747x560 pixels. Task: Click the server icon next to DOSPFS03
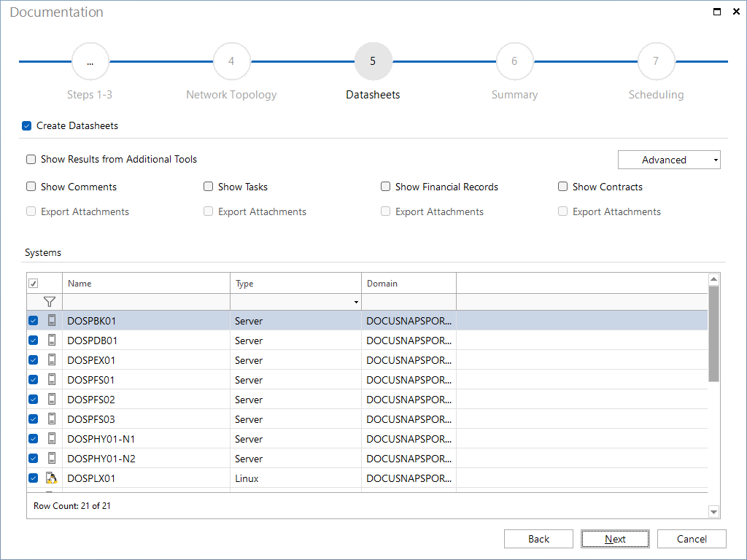(x=52, y=419)
